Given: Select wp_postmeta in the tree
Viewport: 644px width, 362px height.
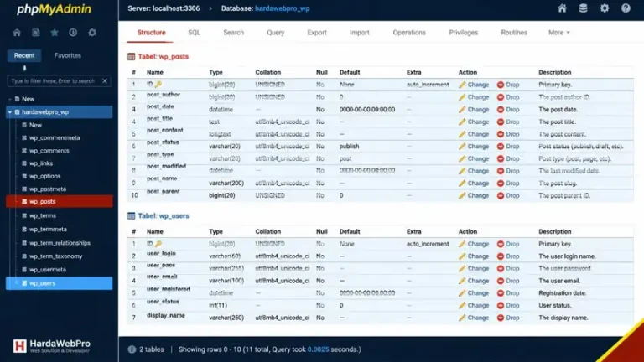Looking at the screenshot, I should 47,189.
